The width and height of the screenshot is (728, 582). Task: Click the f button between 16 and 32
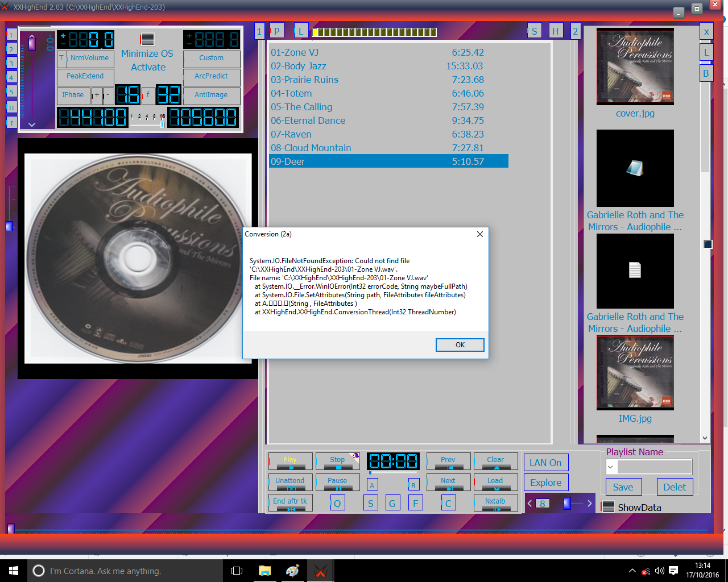point(148,95)
